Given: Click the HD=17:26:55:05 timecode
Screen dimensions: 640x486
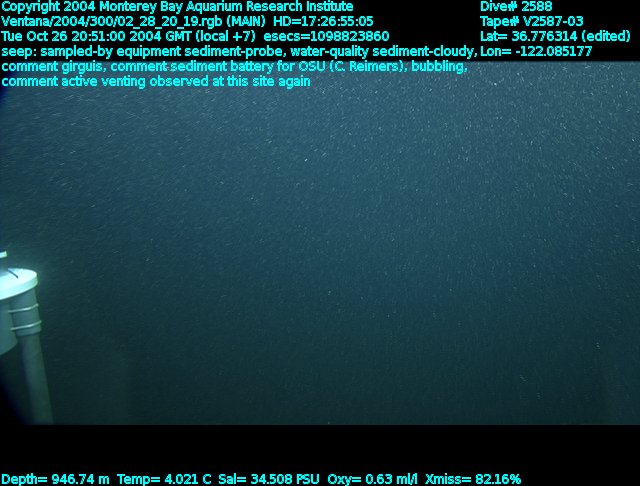Looking at the screenshot, I should [x=323, y=21].
